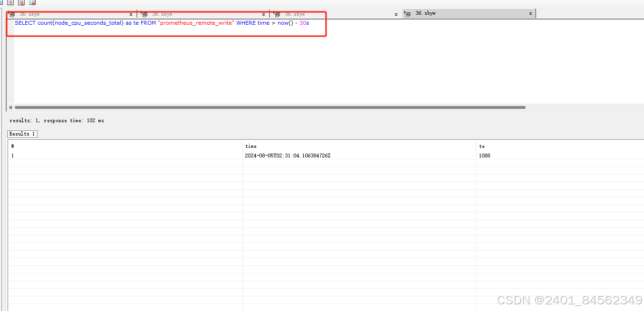The width and height of the screenshot is (644, 311).
Task: Close the second 36.sbyw tab
Action: coord(263,14)
